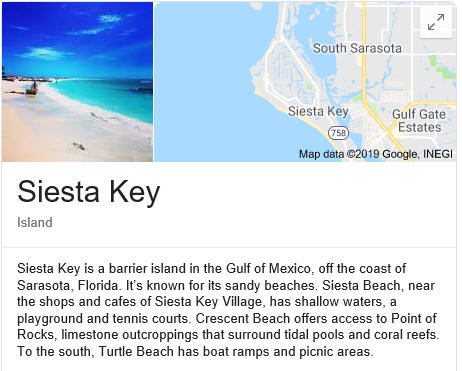Click the boat in the beach photo
462x371 pixels.
pos(32,88)
